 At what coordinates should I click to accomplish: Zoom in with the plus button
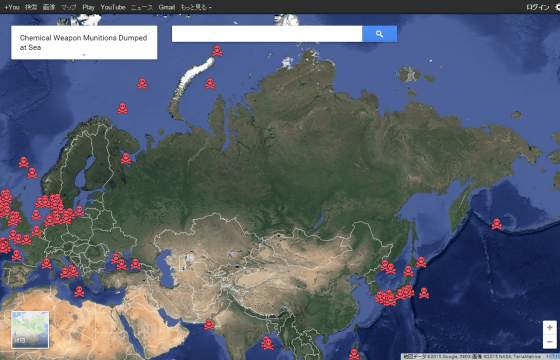point(550,328)
